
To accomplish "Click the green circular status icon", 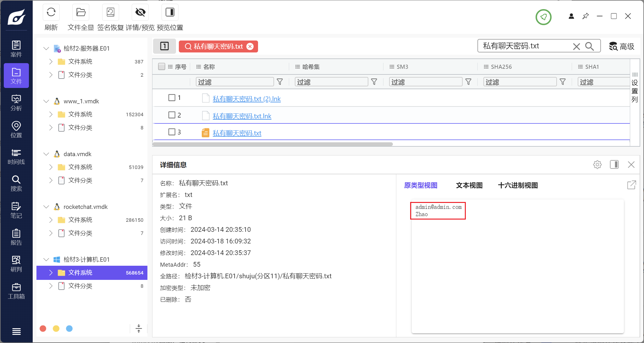I will (543, 17).
